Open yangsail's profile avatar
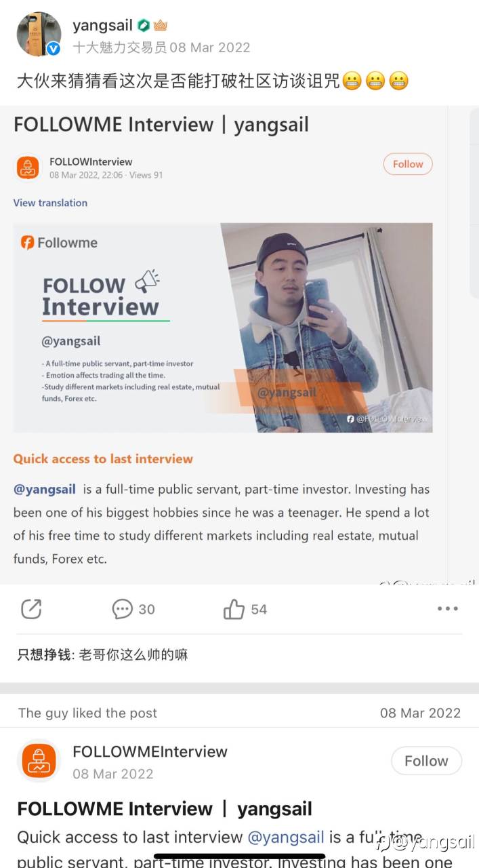This screenshot has height=868, width=479. [39, 35]
